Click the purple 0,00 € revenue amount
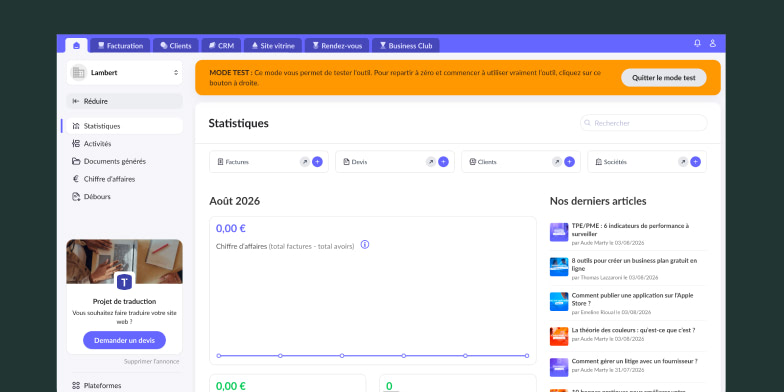Screen dimensions: 784x392 (230, 228)
